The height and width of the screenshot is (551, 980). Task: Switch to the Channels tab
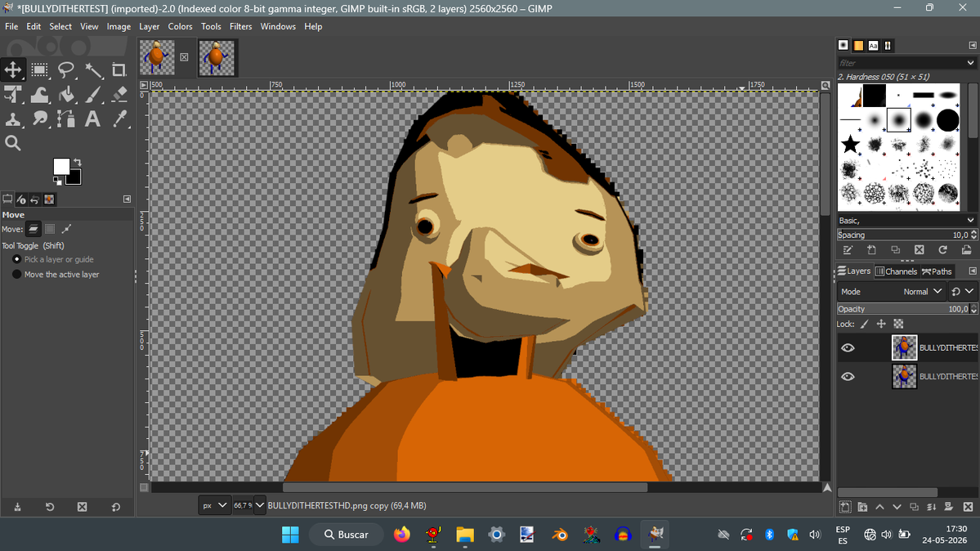point(897,271)
